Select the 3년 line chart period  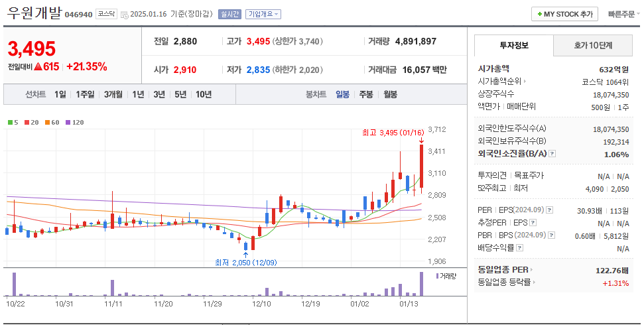pos(159,94)
